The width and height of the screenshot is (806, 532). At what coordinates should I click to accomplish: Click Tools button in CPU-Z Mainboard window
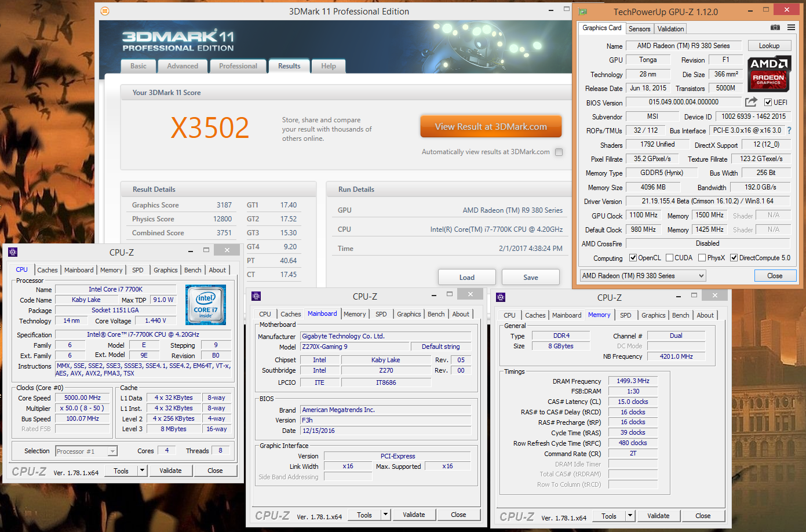[364, 515]
